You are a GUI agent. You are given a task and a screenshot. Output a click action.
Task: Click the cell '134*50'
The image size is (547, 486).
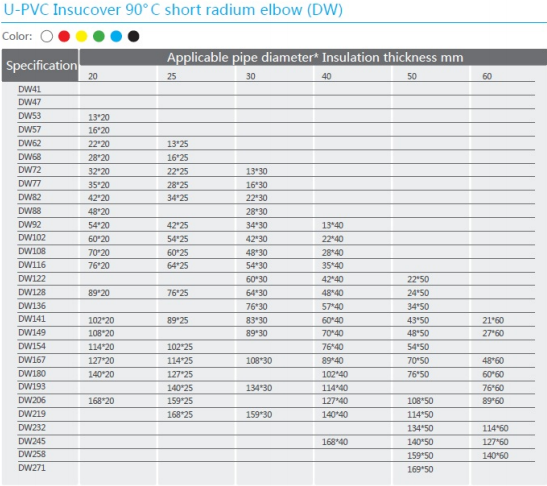coord(420,428)
